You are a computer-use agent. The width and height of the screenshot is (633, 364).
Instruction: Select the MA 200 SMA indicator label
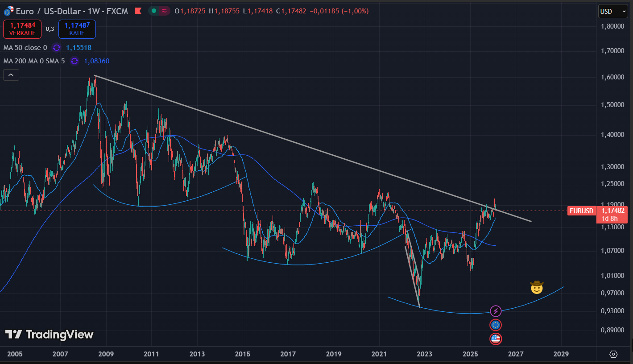coord(34,61)
